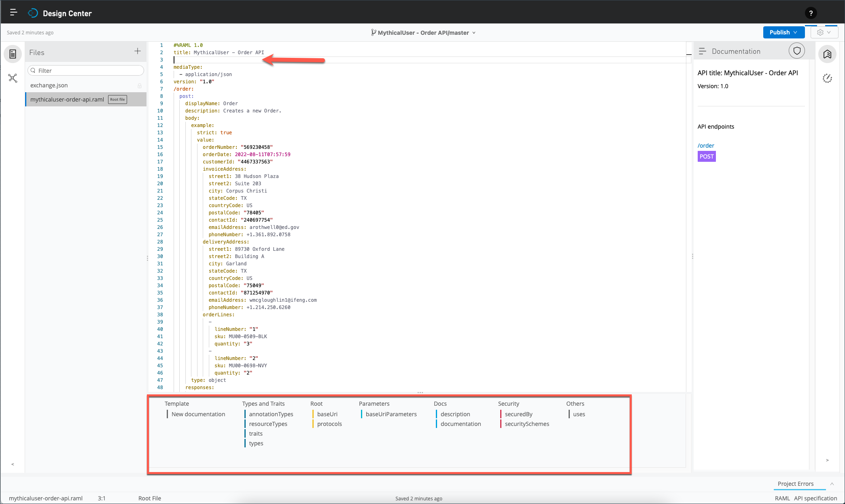Viewport: 845px width, 504px height.
Task: Click the minimize dash at editor top right
Action: coord(689,54)
